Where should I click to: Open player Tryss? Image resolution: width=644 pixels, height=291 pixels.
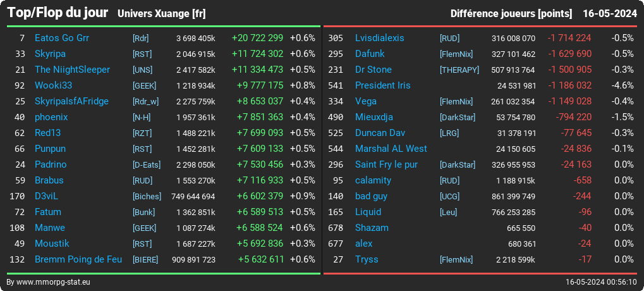(367, 259)
